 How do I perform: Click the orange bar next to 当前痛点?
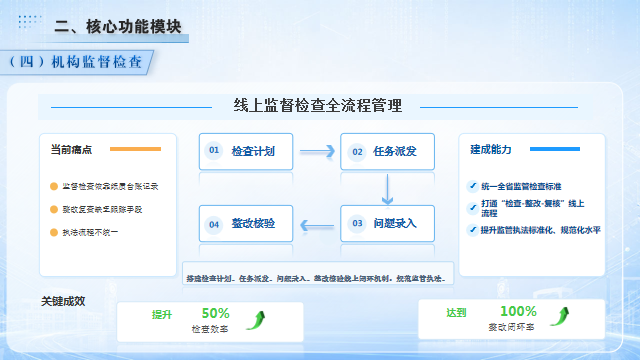(x=136, y=149)
